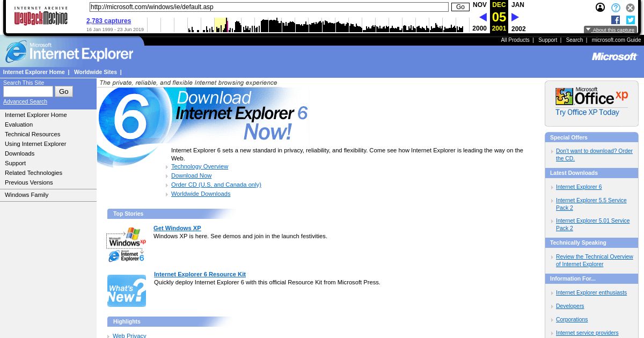
Task: Click the Download Internet Explorer 6 Now banner
Action: [204, 115]
